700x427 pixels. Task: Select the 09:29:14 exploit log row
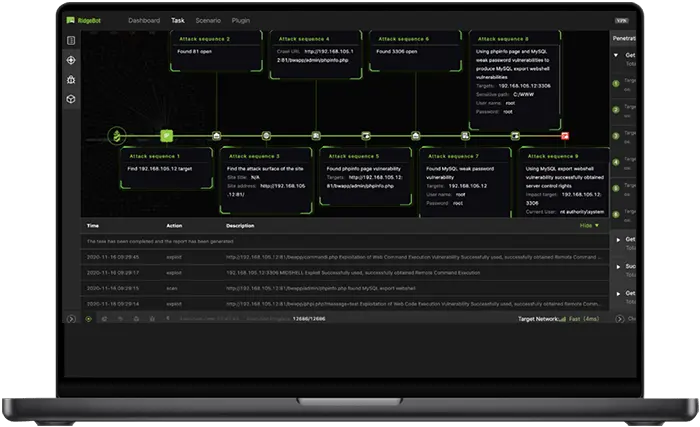pos(345,304)
